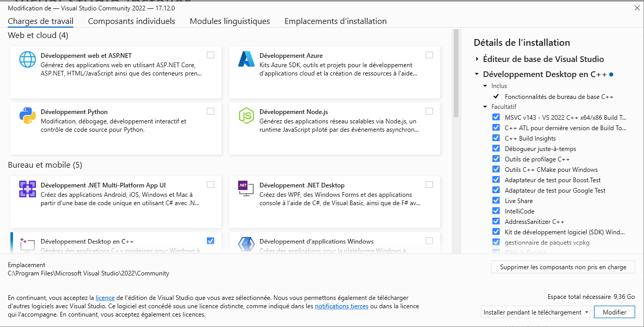Viewport: 644px width, 327px height.
Task: Click the Modifier button
Action: point(614,312)
